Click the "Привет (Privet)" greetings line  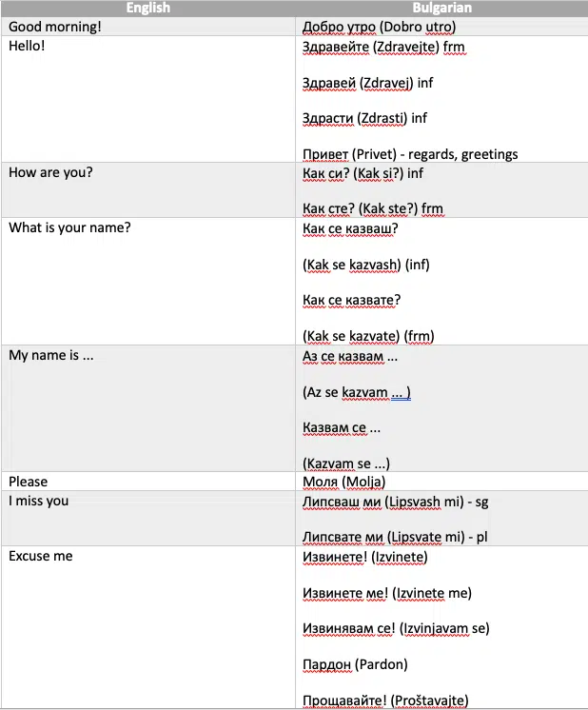[x=409, y=154]
